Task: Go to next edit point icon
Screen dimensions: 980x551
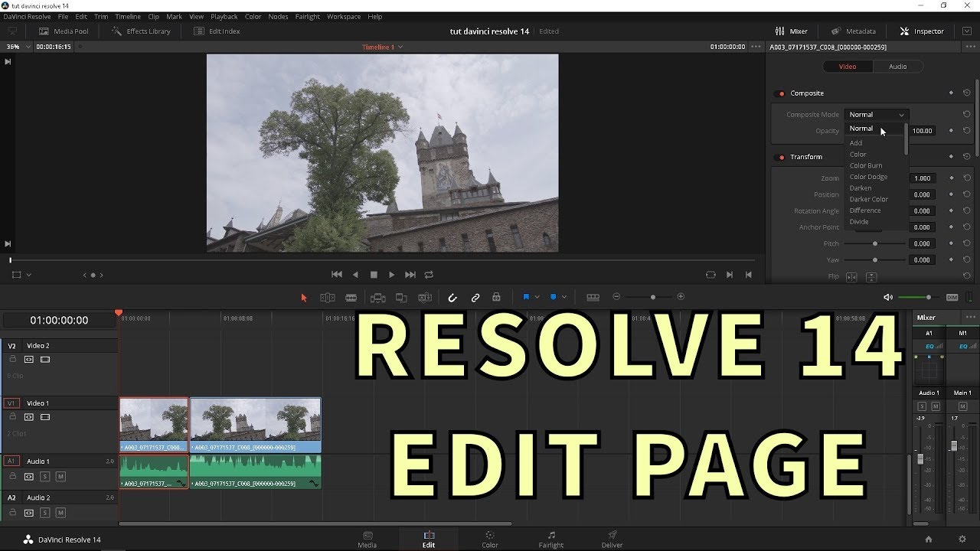Action: coord(730,274)
